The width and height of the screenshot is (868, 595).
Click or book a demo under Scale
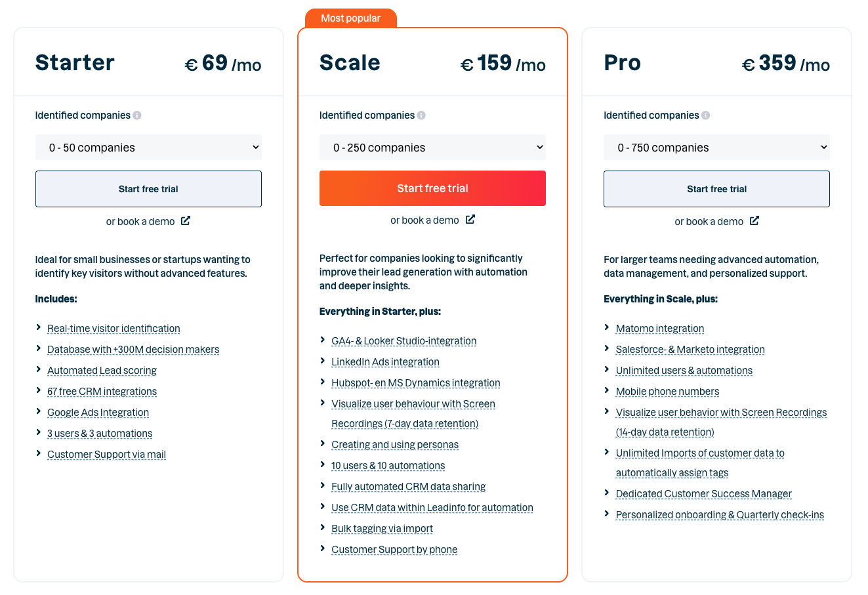424,220
